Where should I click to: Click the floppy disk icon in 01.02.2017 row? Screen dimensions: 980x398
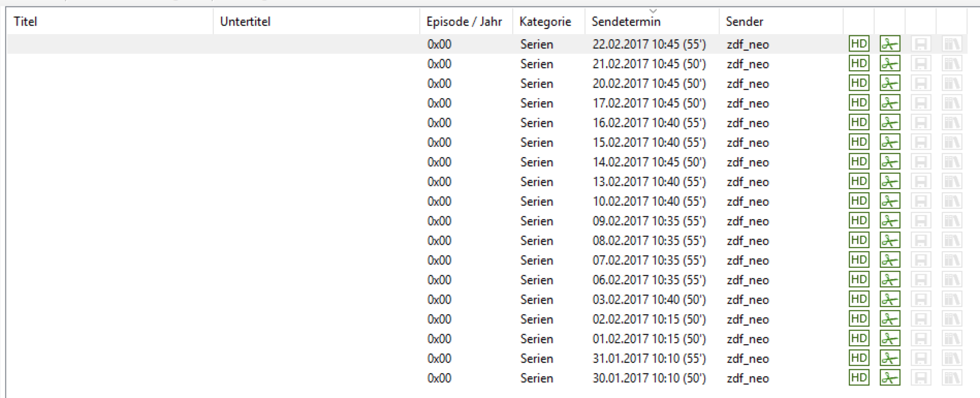[921, 339]
